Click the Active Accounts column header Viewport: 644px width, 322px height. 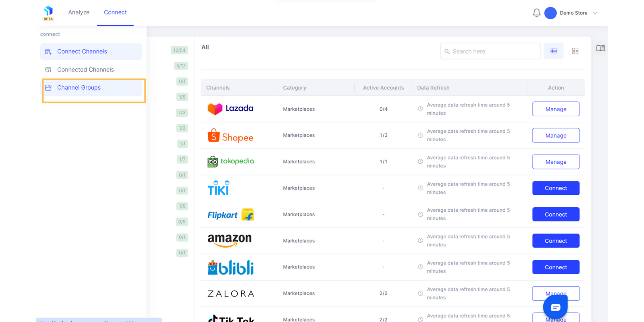click(x=383, y=88)
